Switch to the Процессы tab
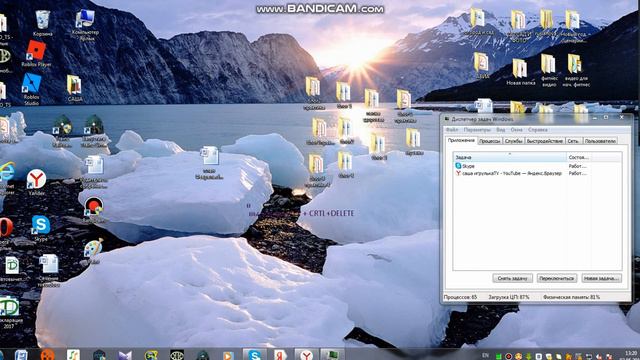Screen dimensions: 640x360 [x=490, y=141]
